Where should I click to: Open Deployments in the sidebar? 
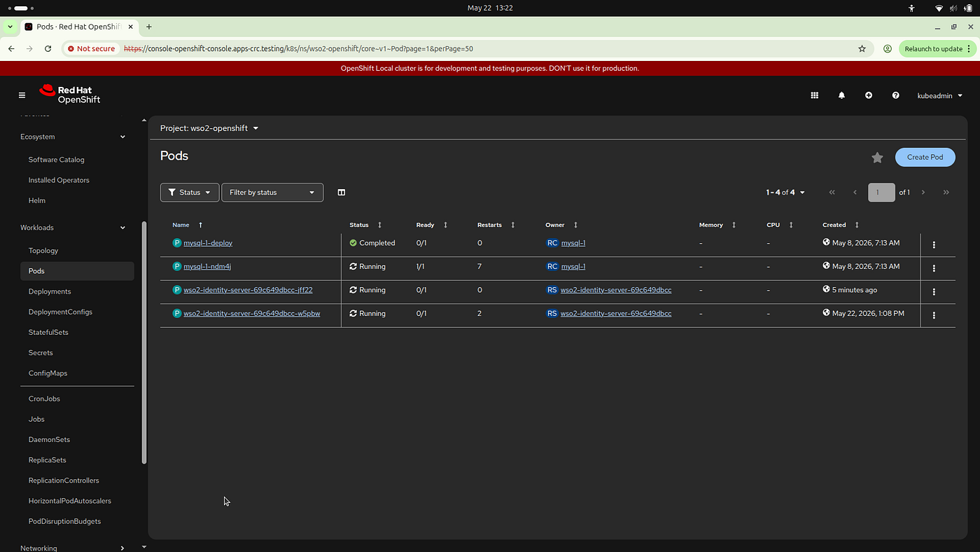50,291
